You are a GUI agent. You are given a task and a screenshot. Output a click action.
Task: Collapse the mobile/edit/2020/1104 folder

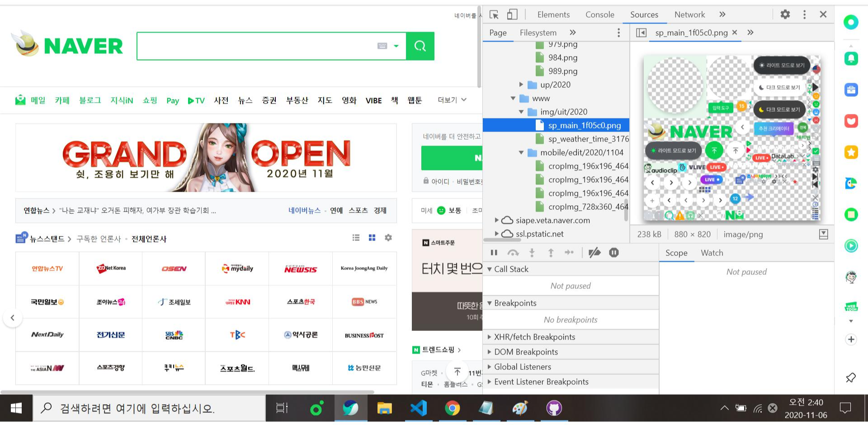(x=521, y=152)
